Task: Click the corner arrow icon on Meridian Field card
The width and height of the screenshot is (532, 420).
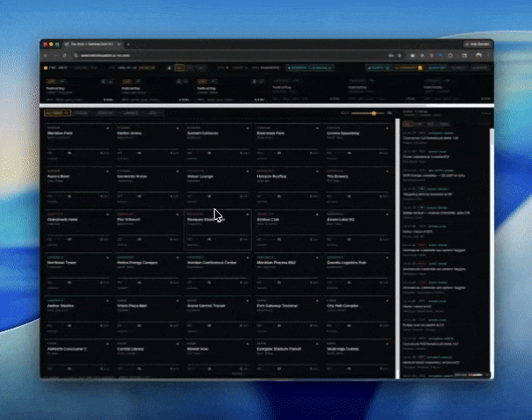Action: pos(109,128)
